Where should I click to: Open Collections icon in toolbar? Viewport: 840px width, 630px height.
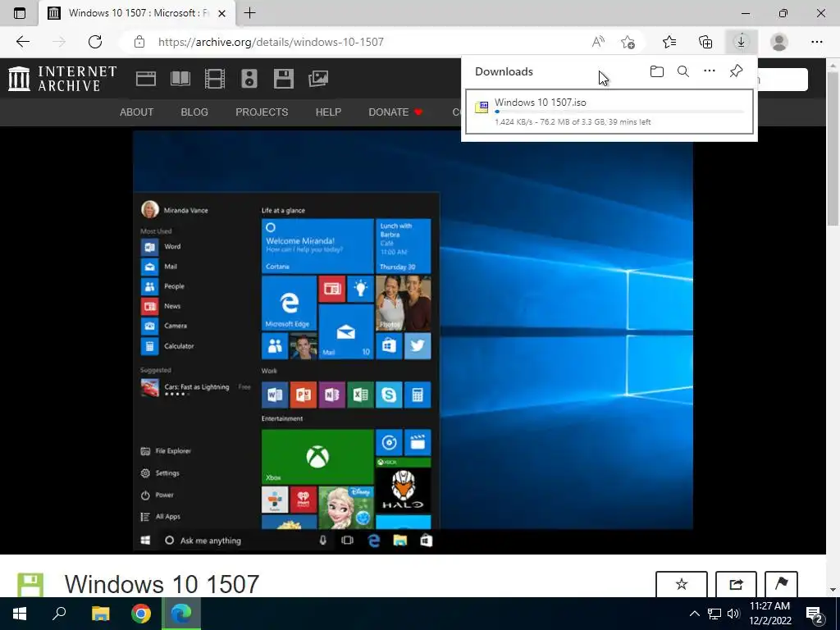click(705, 42)
